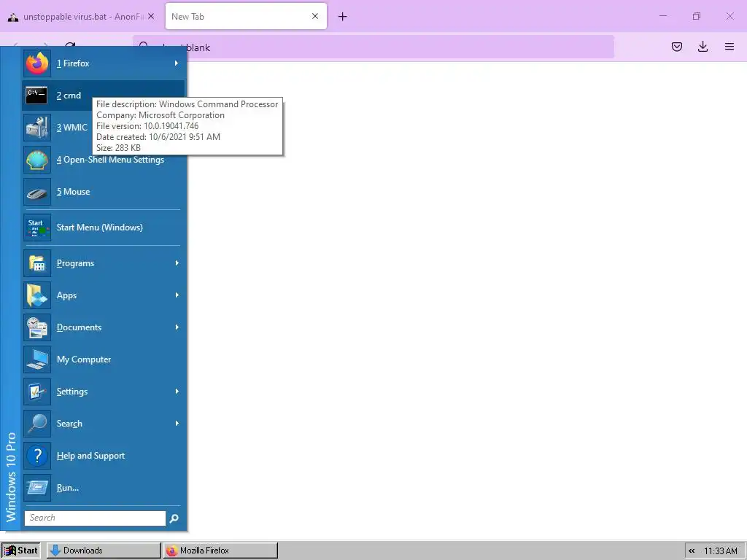Viewport: 747px width, 560px height.
Task: Expand the Search submenu arrow
Action: [x=177, y=424]
